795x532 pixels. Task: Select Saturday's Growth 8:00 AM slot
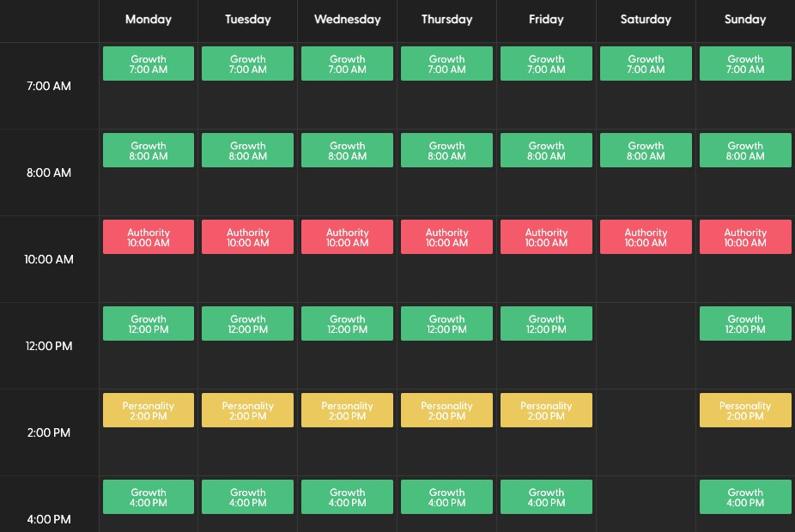646,150
